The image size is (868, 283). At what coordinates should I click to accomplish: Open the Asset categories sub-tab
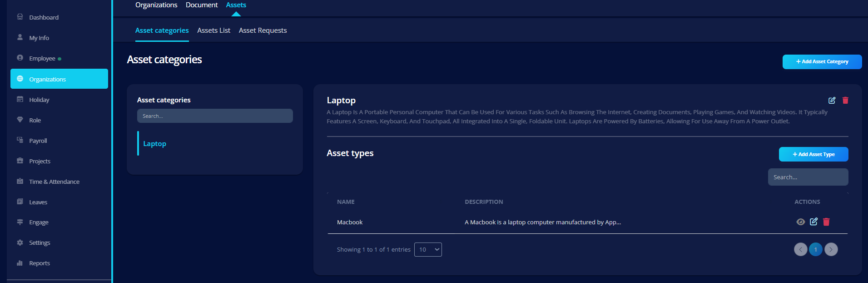(162, 30)
